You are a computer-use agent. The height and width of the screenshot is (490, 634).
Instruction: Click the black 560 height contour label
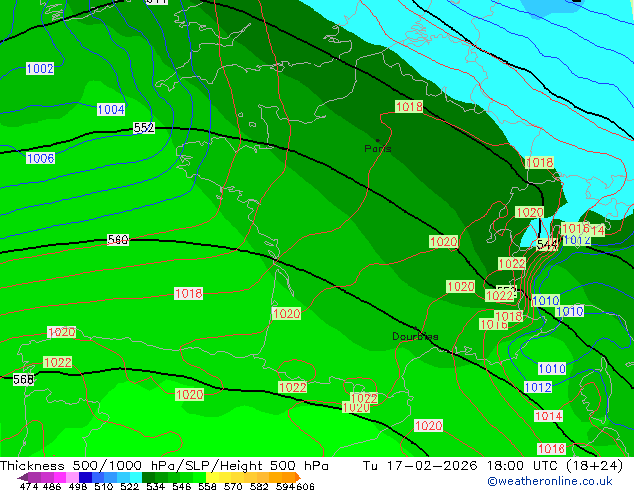[118, 240]
